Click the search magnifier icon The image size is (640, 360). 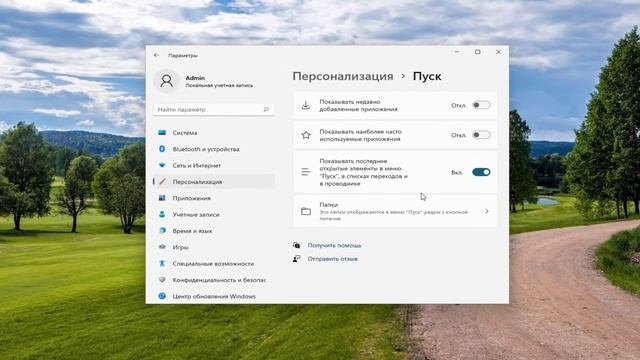(266, 109)
